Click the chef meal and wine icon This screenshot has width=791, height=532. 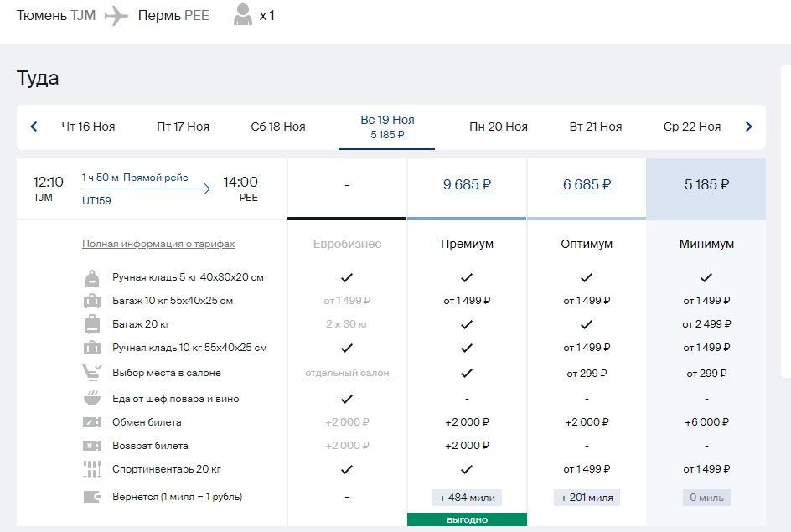click(x=91, y=399)
